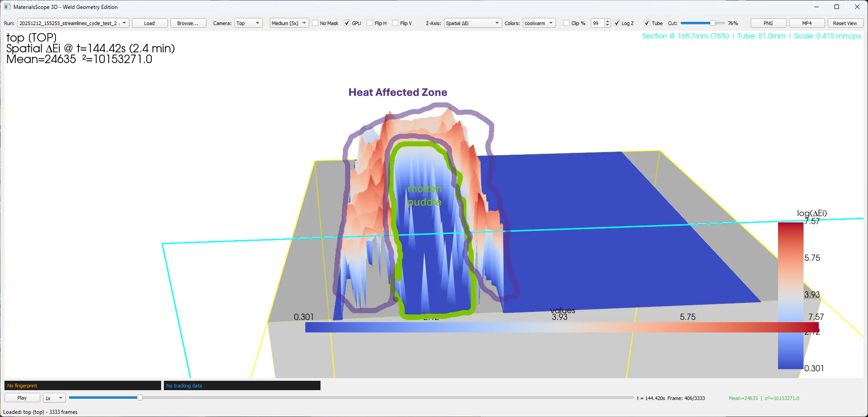Open Browse... to pick a run folder
Image resolution: width=868 pixels, height=417 pixels.
click(x=188, y=23)
